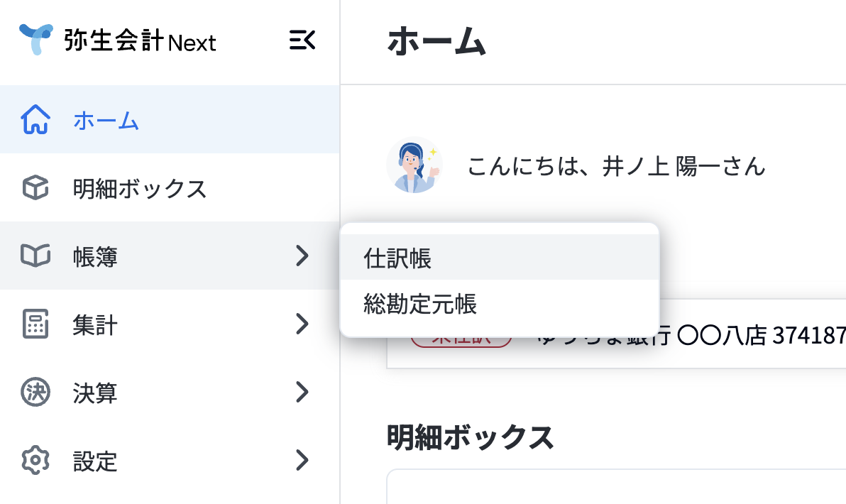Click the 設定 gear icon
Screen dimensions: 846x504
pos(35,460)
